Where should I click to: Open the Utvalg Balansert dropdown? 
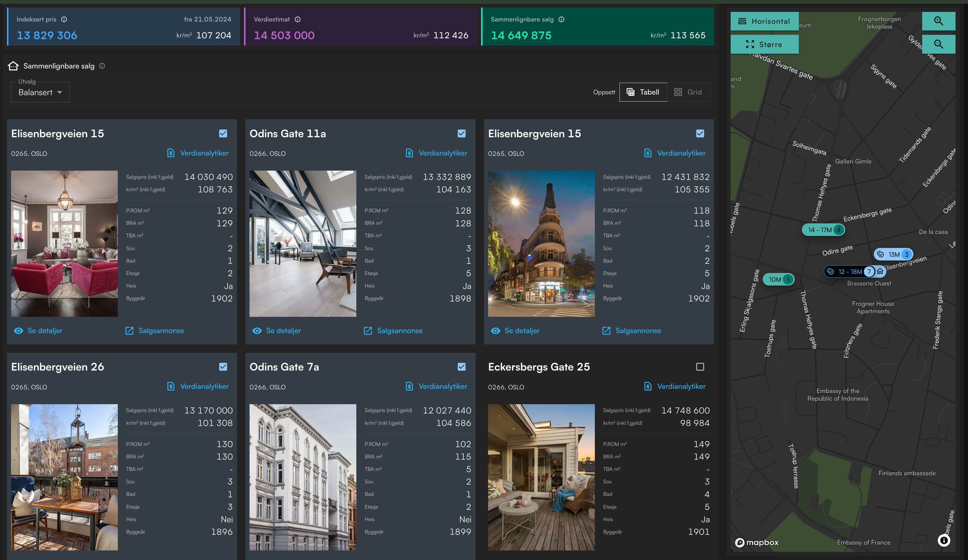point(40,92)
